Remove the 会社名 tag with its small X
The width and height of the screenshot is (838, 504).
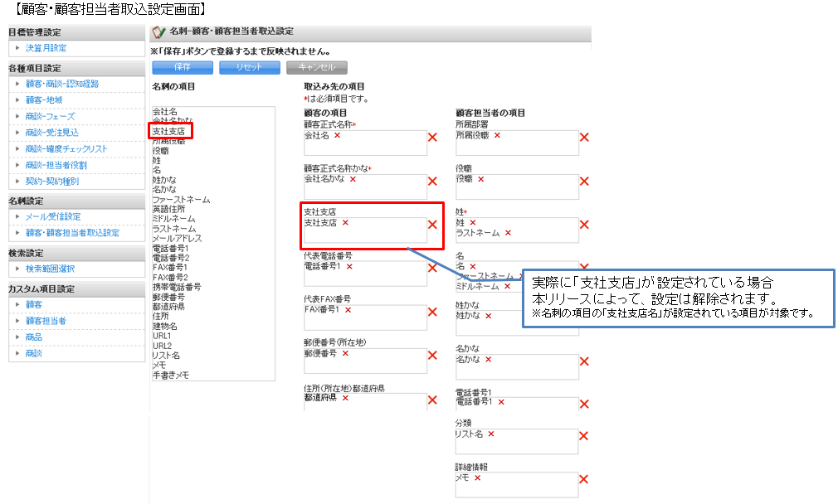336,135
